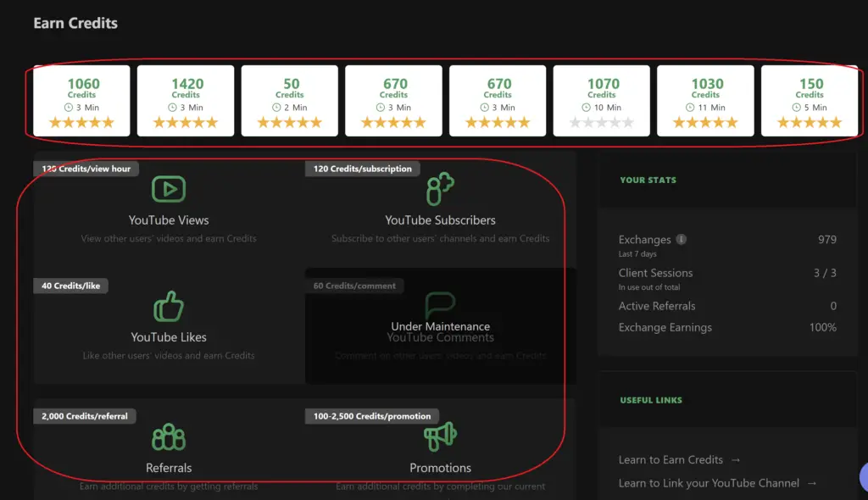This screenshot has width=868, height=500.
Task: Click the arrow beside Learn to Link your YouTube Channel
Action: point(811,483)
